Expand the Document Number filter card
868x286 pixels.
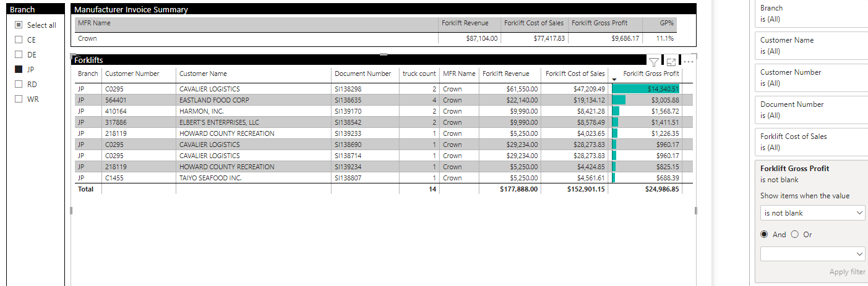point(811,110)
